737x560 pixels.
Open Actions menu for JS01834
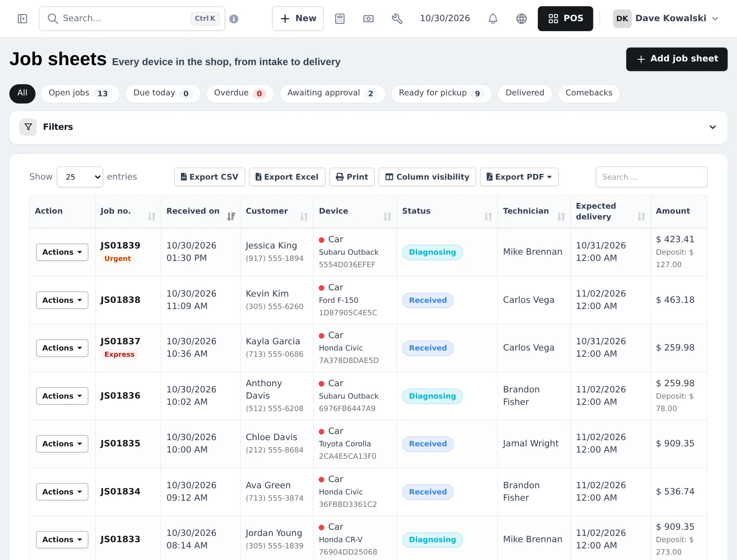tap(62, 492)
